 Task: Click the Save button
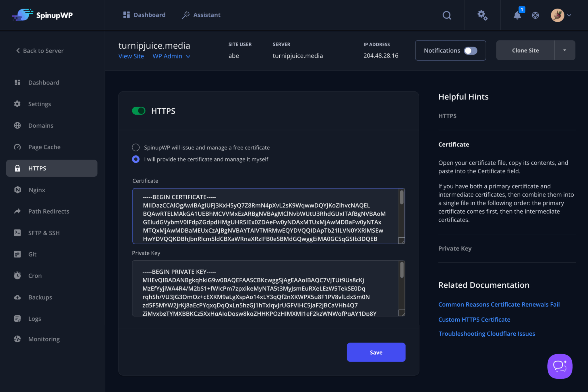pyautogui.click(x=376, y=352)
